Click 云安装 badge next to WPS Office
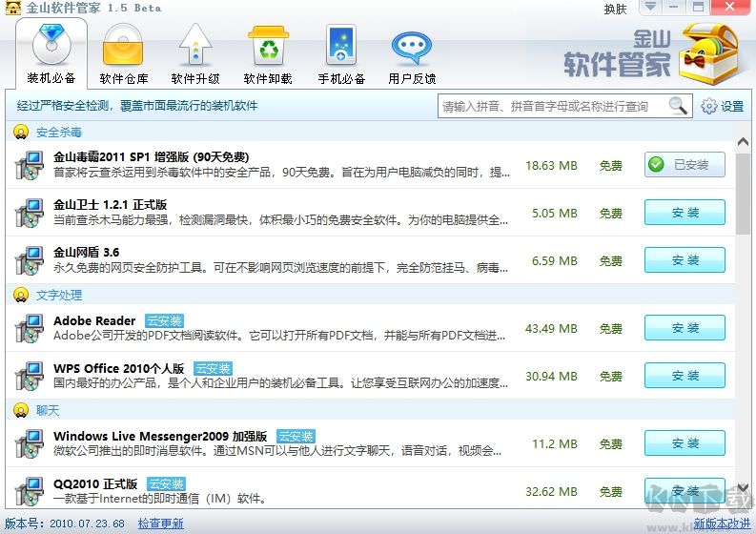 tap(213, 368)
